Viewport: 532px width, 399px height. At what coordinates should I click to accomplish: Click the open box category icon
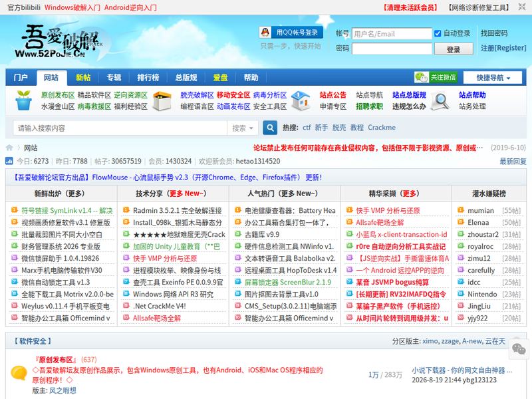click(x=162, y=100)
